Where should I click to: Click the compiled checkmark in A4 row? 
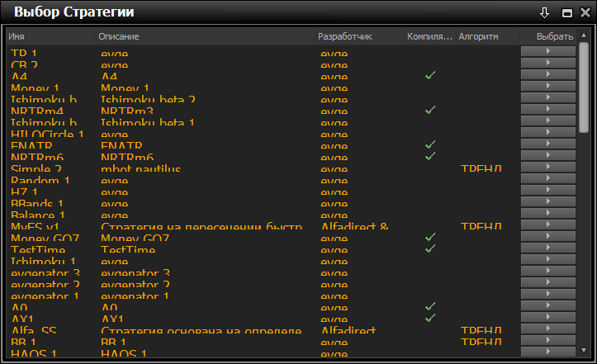point(429,75)
